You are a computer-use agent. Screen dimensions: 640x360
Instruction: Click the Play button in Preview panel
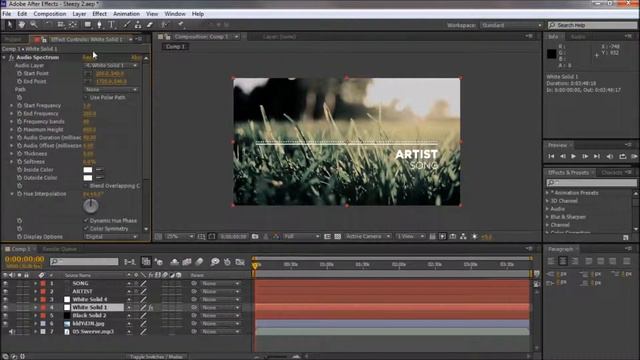573,156
